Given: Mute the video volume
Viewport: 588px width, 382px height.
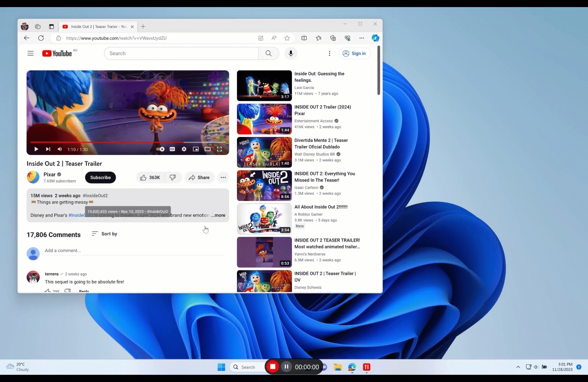Looking at the screenshot, I should point(60,149).
